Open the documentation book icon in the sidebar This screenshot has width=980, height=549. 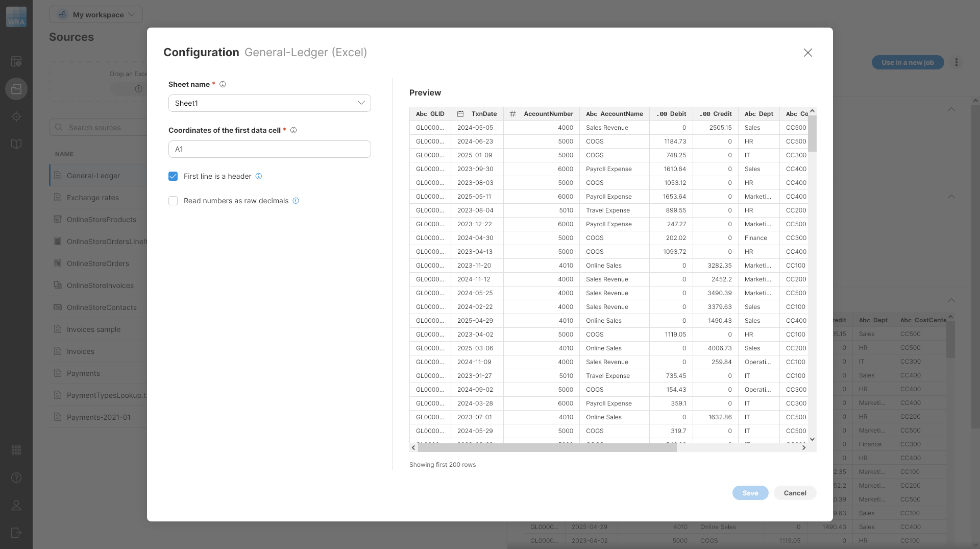tap(16, 144)
